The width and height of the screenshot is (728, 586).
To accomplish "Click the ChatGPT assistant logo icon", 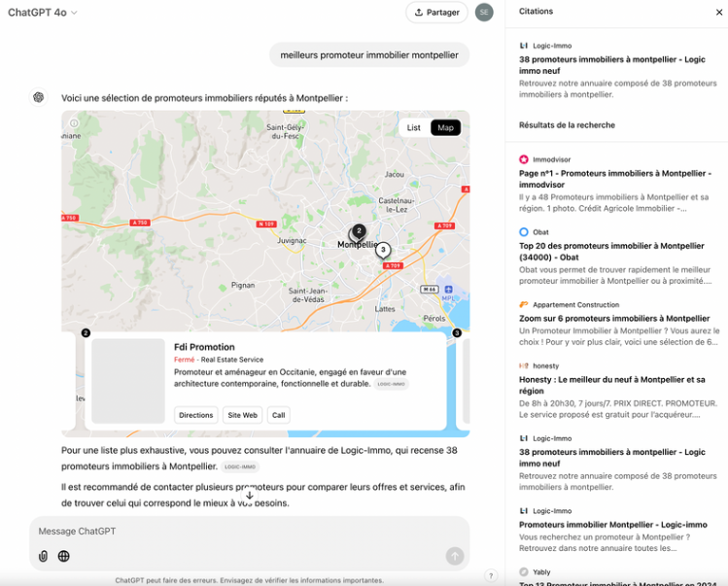I will pos(39,97).
